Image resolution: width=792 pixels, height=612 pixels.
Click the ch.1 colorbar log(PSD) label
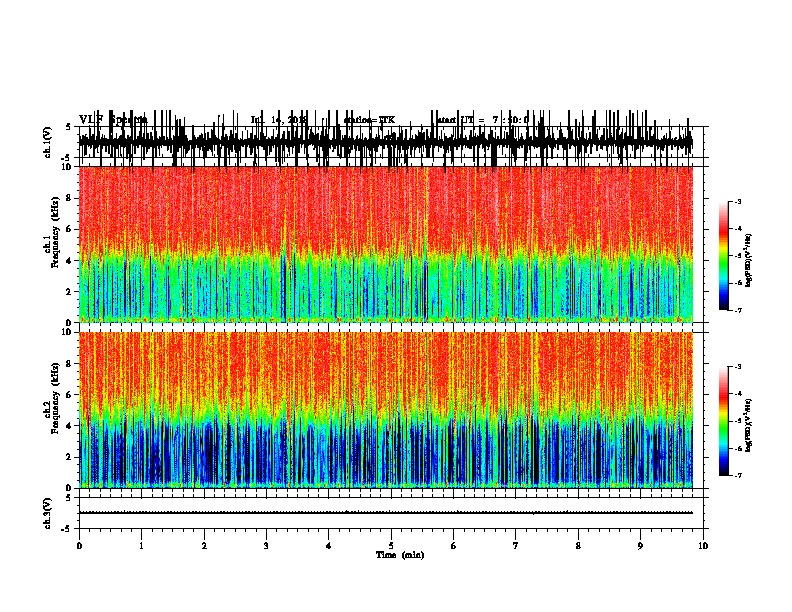click(749, 260)
